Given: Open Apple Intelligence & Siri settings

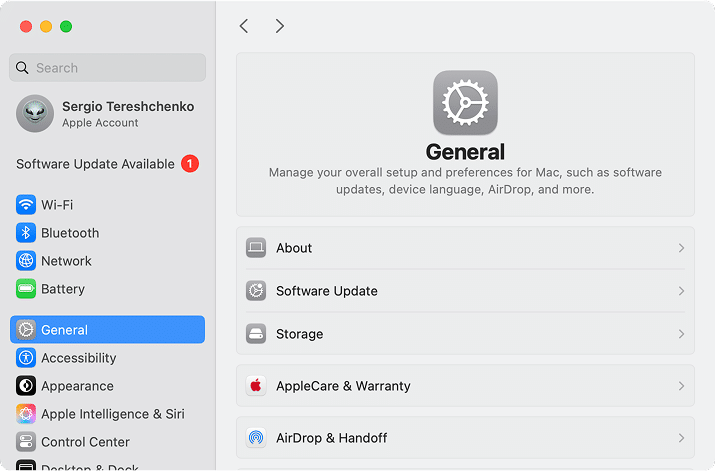Looking at the screenshot, I should 108,414.
